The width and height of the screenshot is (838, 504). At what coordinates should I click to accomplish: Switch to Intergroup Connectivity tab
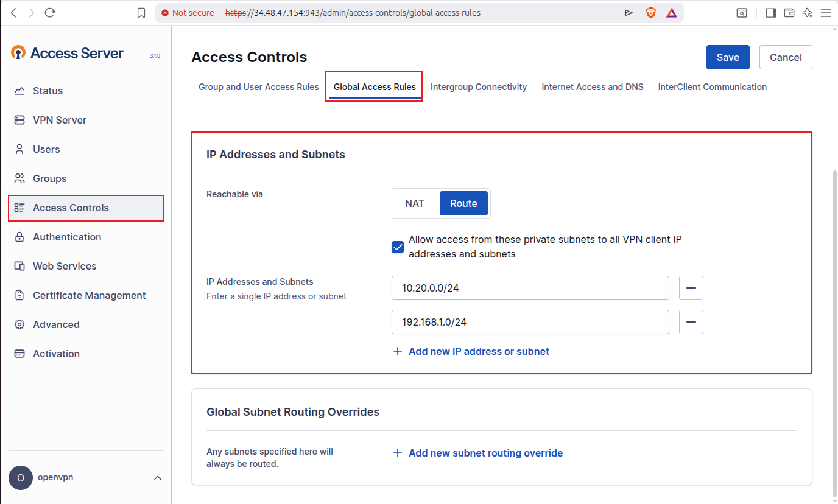click(x=479, y=87)
